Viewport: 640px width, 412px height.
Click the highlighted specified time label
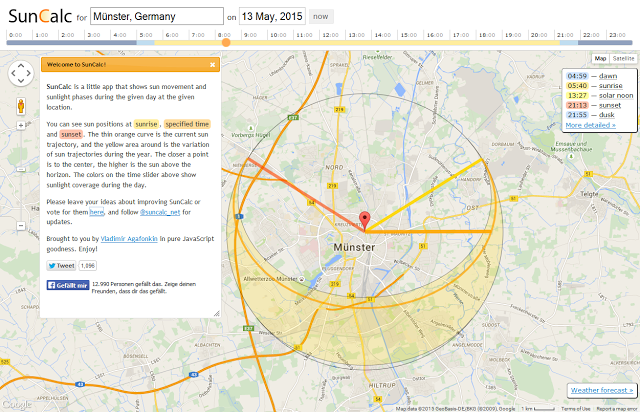pos(187,124)
